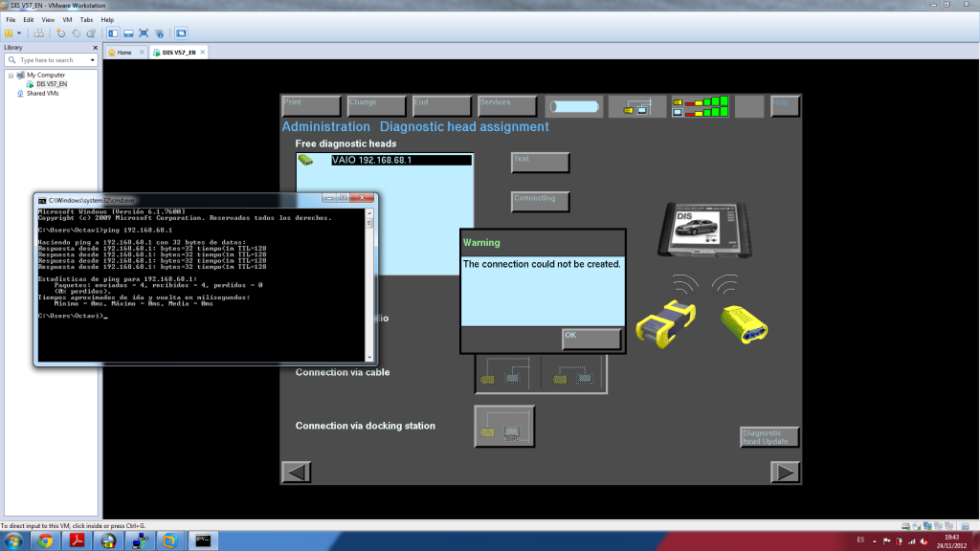Open the View menu
This screenshot has width=980, height=551.
tap(48, 20)
